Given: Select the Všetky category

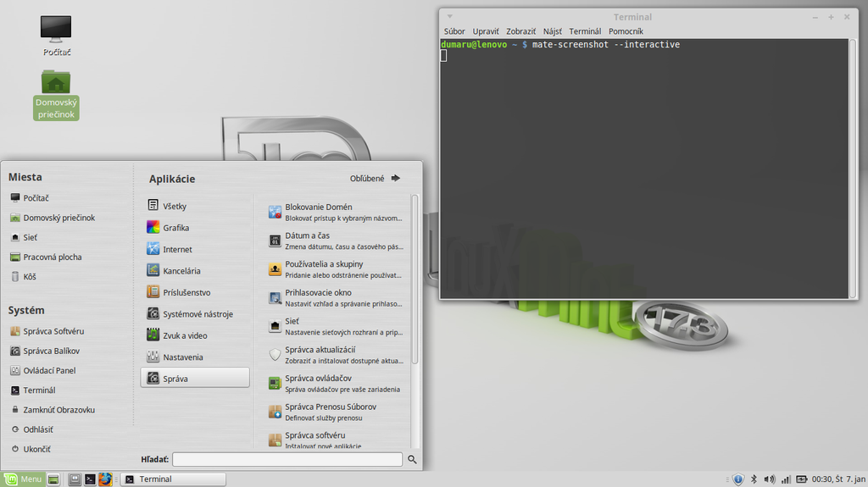Looking at the screenshot, I should 195,206.
